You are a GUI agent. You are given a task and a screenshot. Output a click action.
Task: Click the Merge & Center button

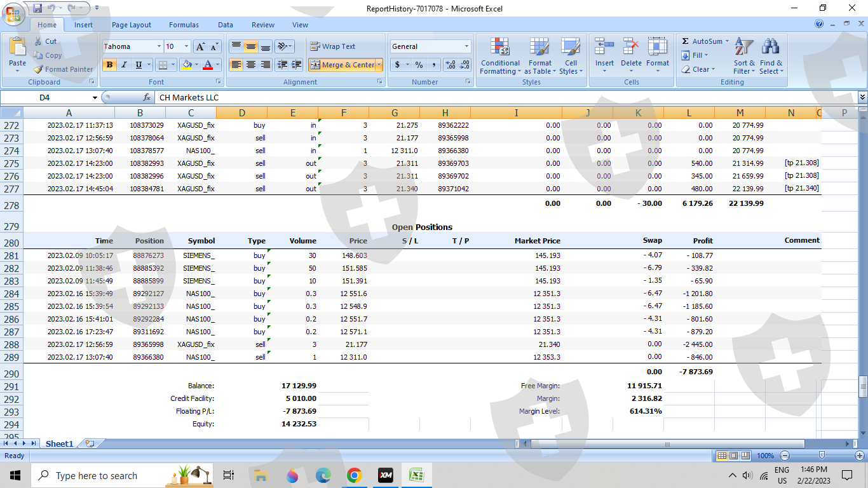click(x=342, y=65)
